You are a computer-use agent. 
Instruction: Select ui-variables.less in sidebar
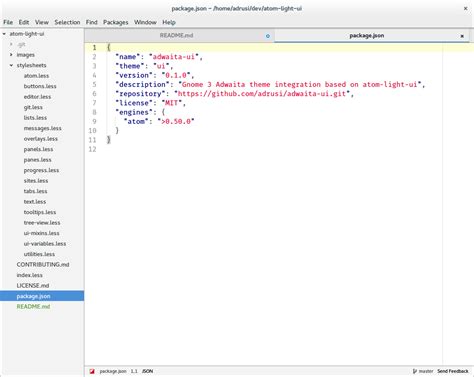pyautogui.click(x=45, y=244)
